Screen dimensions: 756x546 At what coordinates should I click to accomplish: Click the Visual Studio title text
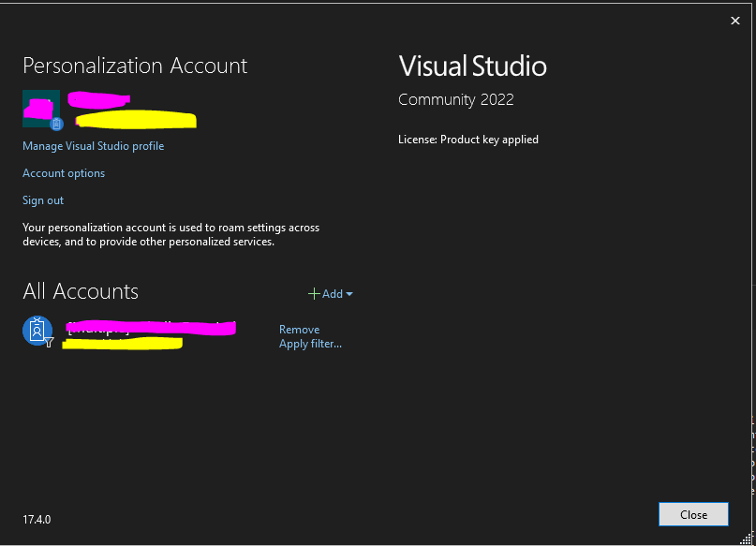tap(472, 66)
